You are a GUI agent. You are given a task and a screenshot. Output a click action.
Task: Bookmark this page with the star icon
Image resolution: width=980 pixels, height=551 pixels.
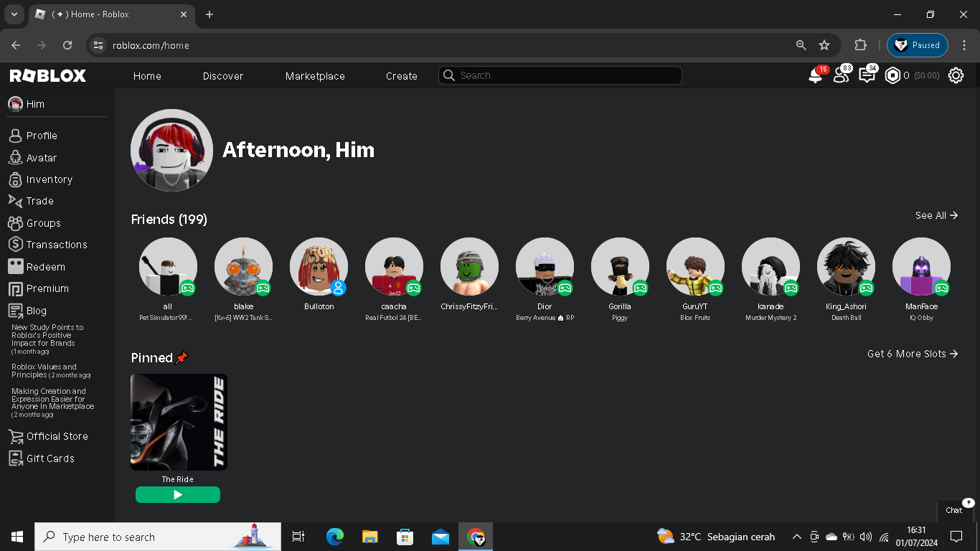tap(824, 45)
